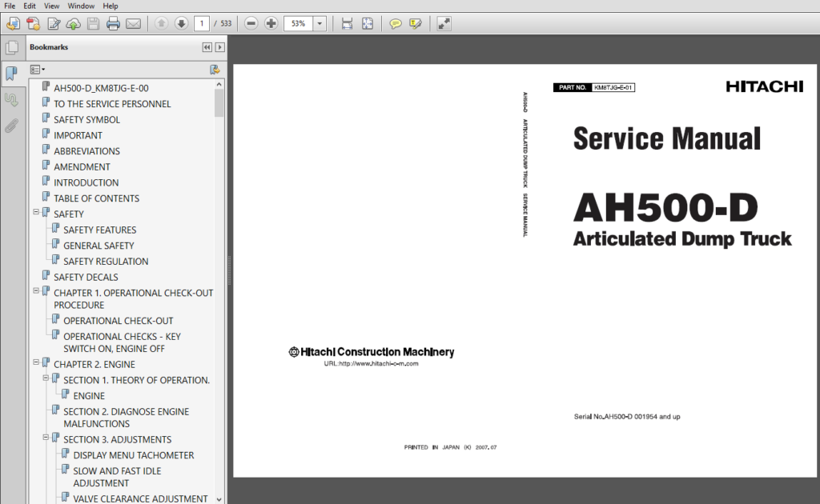Screen dimensions: 820x504
Task: Jump to TO THE SERVICE PERSONNEL bookmark
Action: pos(112,104)
